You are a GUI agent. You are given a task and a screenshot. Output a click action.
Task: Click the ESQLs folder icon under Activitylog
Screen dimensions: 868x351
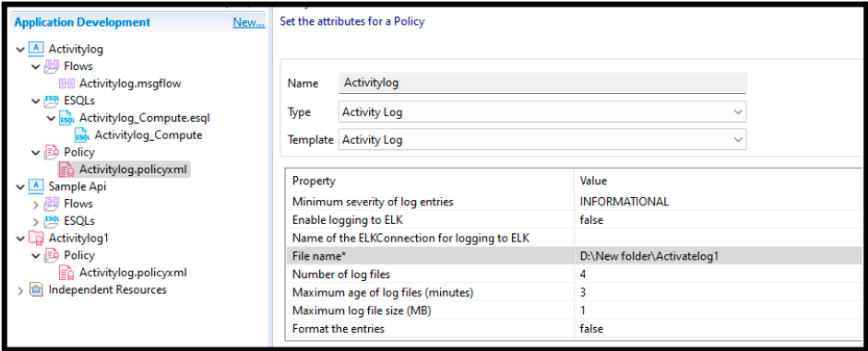pyautogui.click(x=52, y=100)
